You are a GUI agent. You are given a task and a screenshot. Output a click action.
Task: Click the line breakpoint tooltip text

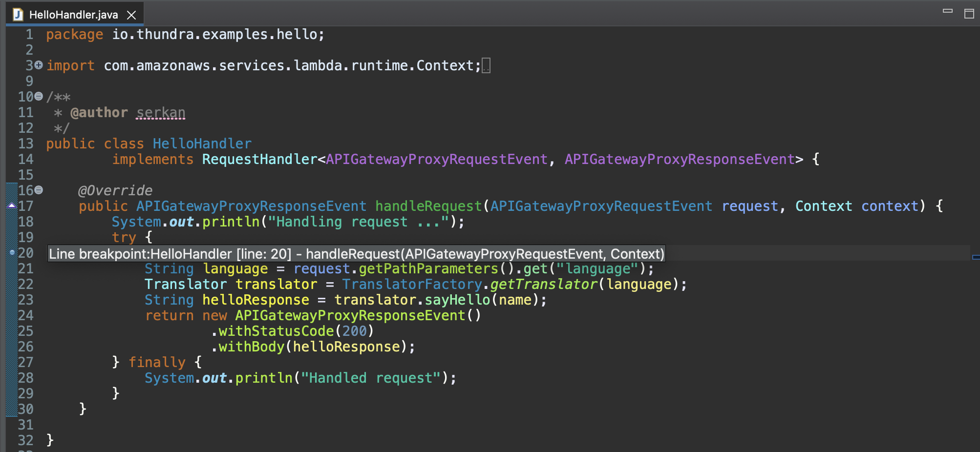point(357,254)
